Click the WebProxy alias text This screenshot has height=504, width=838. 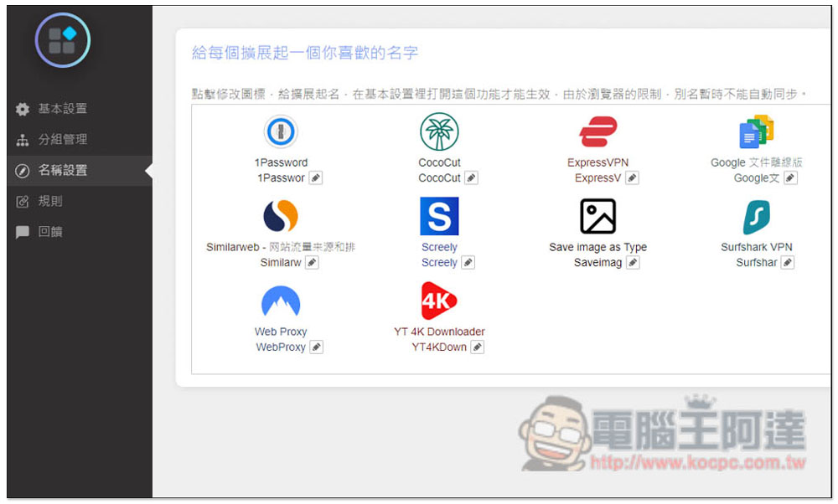281,347
